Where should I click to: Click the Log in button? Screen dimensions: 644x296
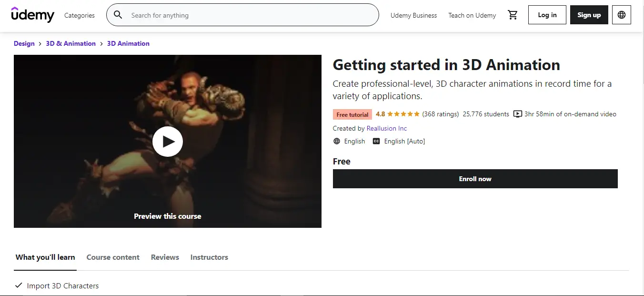pyautogui.click(x=547, y=15)
